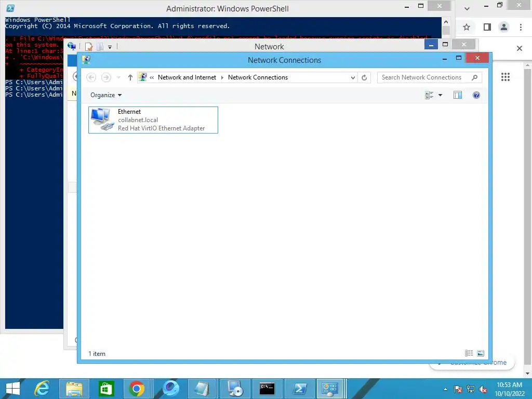This screenshot has height=399, width=532.
Task: Open the Command Prompt taskbar icon
Action: pyautogui.click(x=267, y=389)
